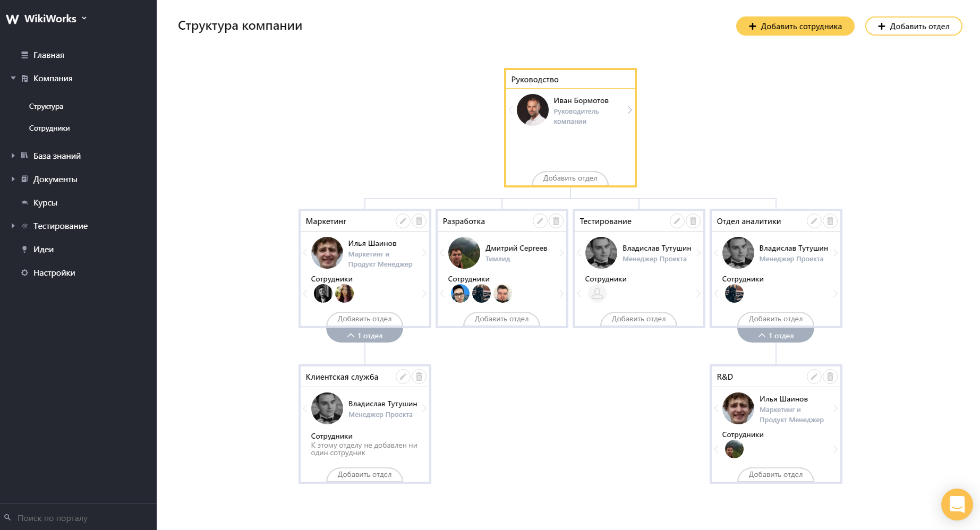Screen dimensions: 980x530
Task: Click the WikiWorks logo icon
Action: pyautogui.click(x=12, y=19)
